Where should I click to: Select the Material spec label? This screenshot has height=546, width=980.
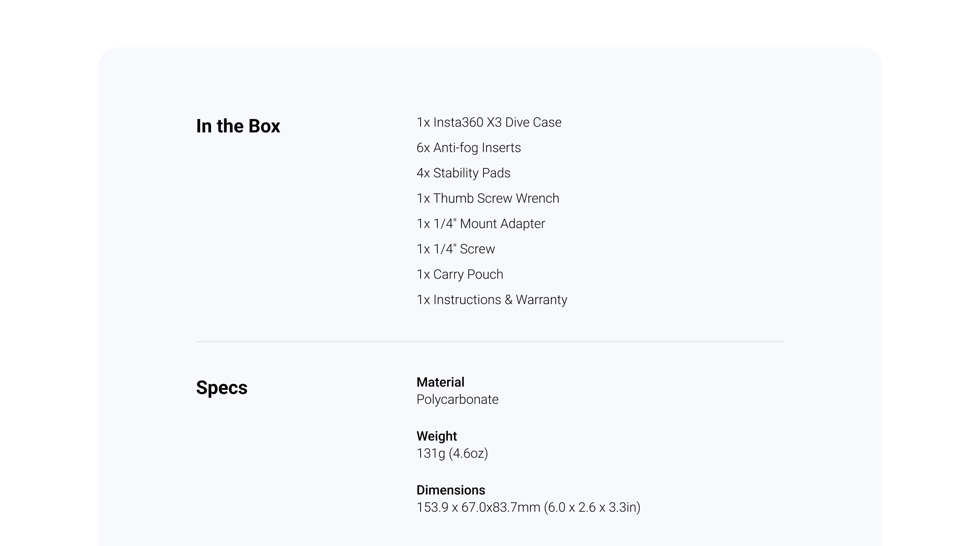[440, 382]
